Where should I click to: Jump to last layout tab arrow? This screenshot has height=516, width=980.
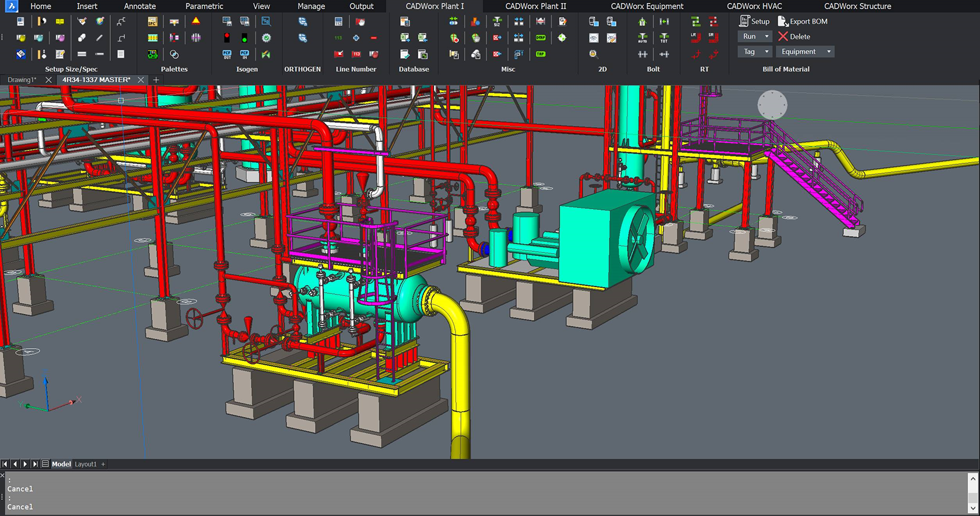(x=35, y=464)
